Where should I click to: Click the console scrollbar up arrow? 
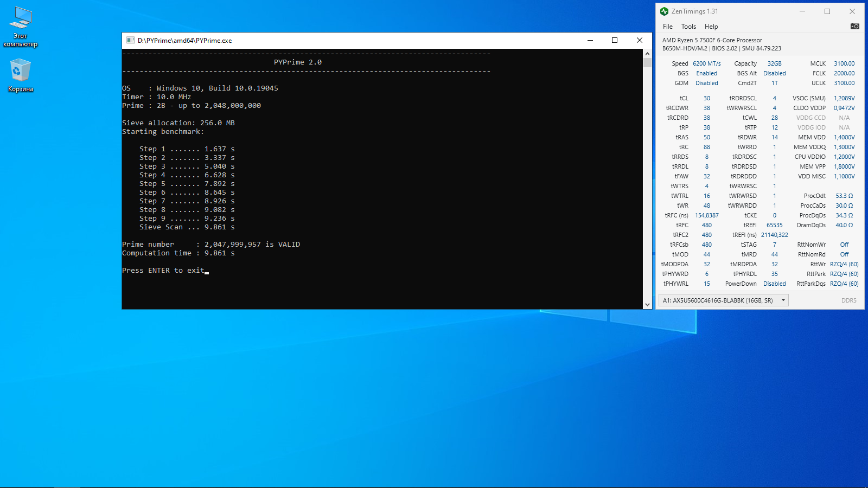coord(647,54)
